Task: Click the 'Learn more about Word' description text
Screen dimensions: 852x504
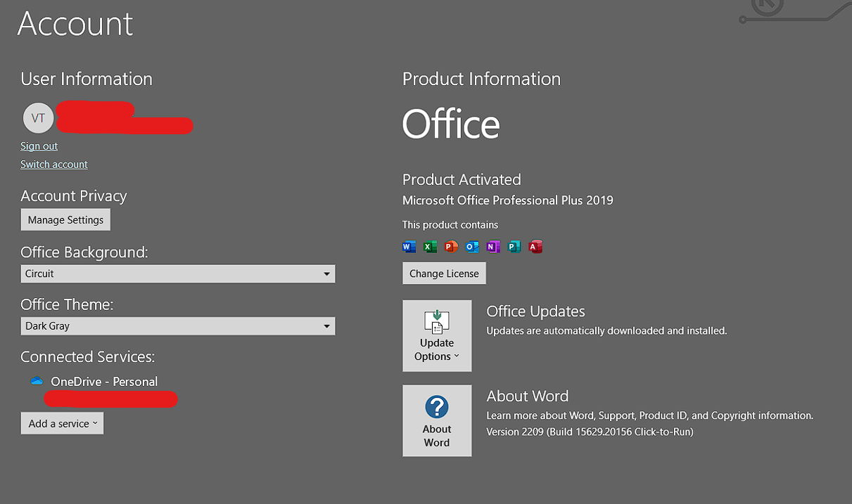Action: [x=649, y=415]
